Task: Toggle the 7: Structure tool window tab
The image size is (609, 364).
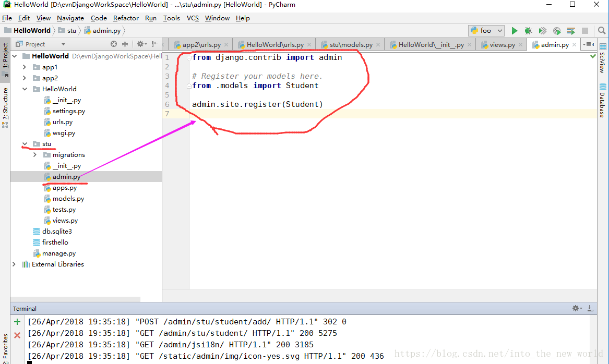Action: (x=5, y=107)
